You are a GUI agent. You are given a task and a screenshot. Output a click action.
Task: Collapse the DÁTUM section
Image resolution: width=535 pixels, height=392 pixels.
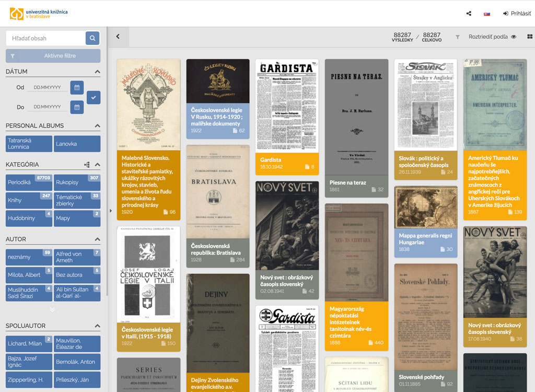tap(97, 72)
